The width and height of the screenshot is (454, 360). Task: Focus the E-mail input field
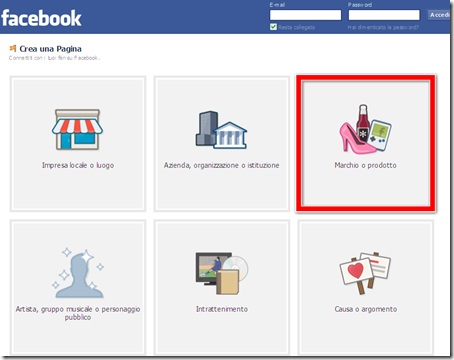click(x=305, y=15)
